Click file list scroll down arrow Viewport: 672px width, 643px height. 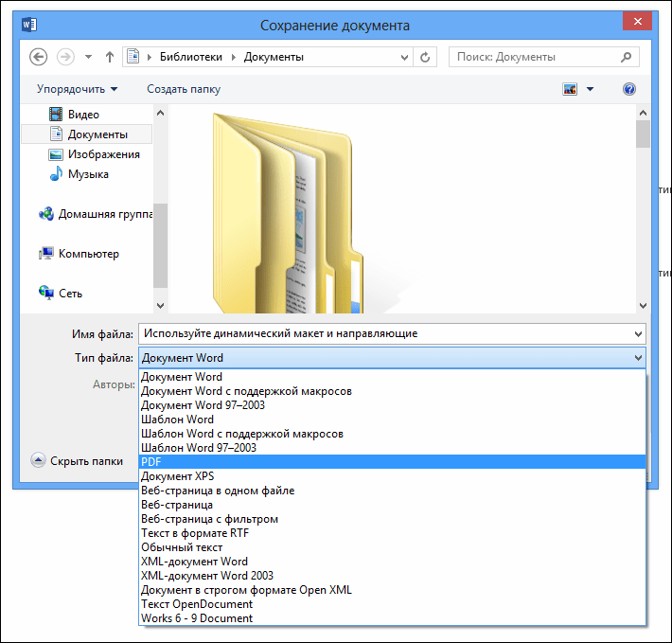(x=643, y=306)
